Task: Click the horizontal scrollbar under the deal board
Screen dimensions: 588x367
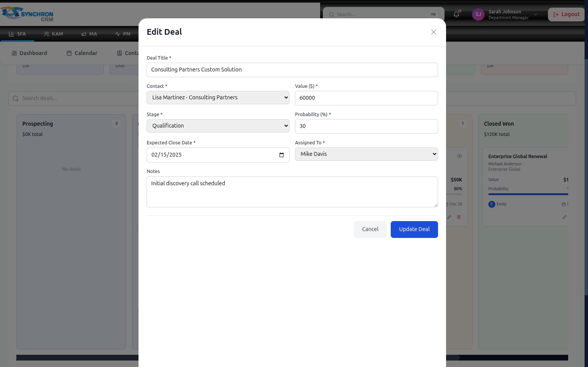Action: 292,358
